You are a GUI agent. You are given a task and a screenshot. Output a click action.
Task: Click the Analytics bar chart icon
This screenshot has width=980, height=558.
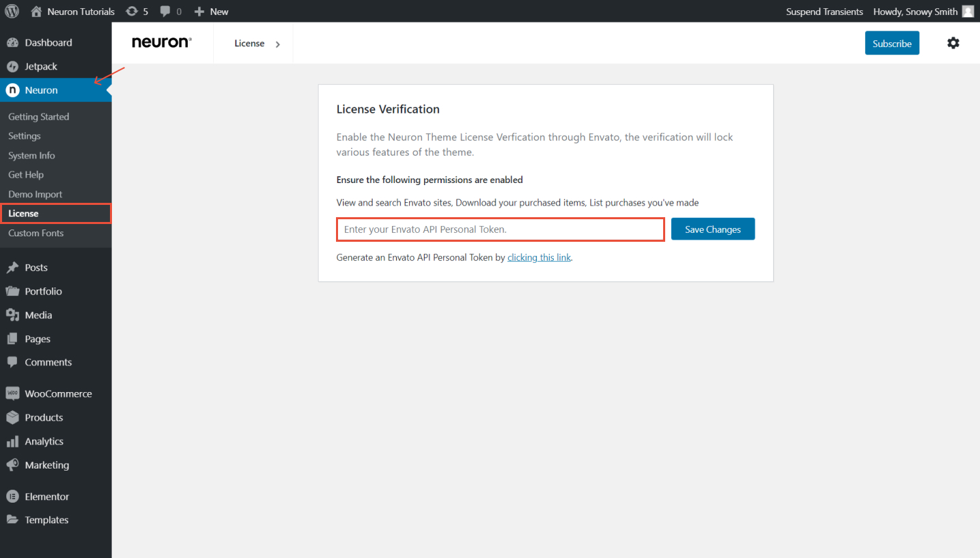pyautogui.click(x=12, y=441)
